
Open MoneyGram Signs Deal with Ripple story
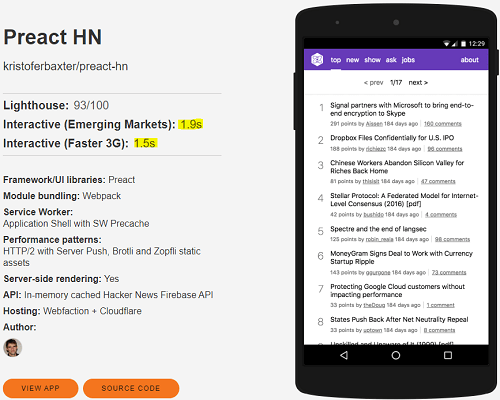(401, 257)
